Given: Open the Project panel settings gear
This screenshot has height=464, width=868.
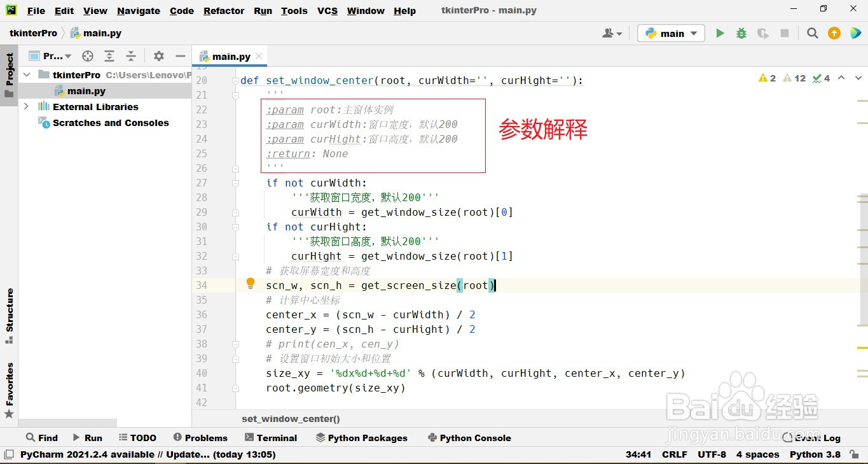Looking at the screenshot, I should [x=158, y=56].
